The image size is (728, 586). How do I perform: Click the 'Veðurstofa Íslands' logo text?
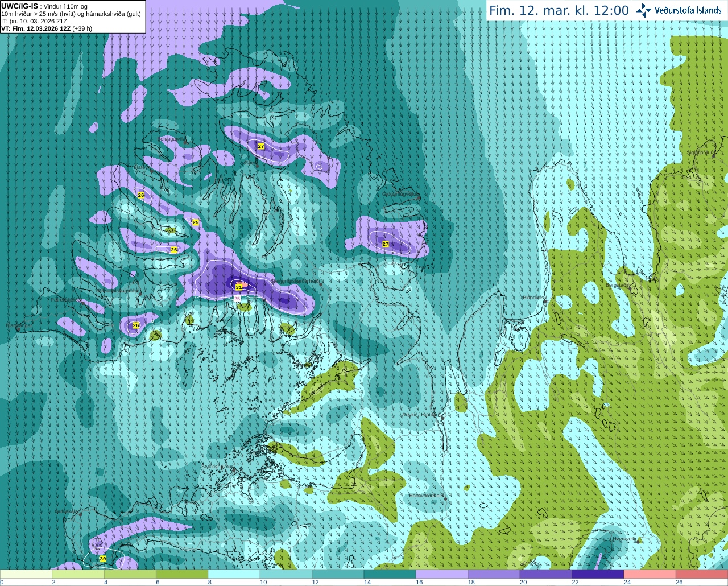tap(688, 10)
